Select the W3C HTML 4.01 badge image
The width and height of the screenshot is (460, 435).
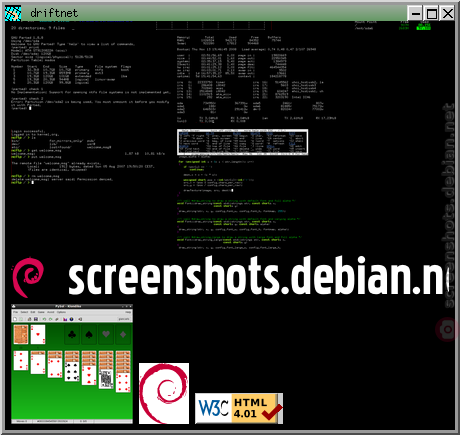tap(239, 408)
